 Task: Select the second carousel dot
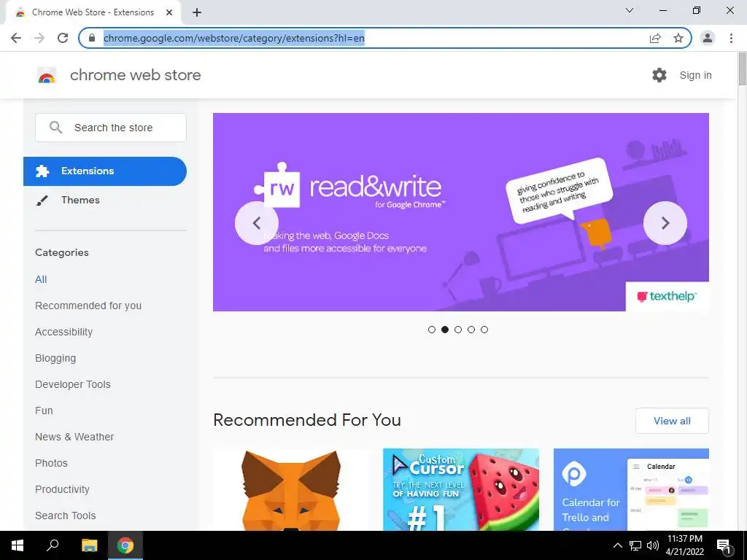[x=445, y=330]
